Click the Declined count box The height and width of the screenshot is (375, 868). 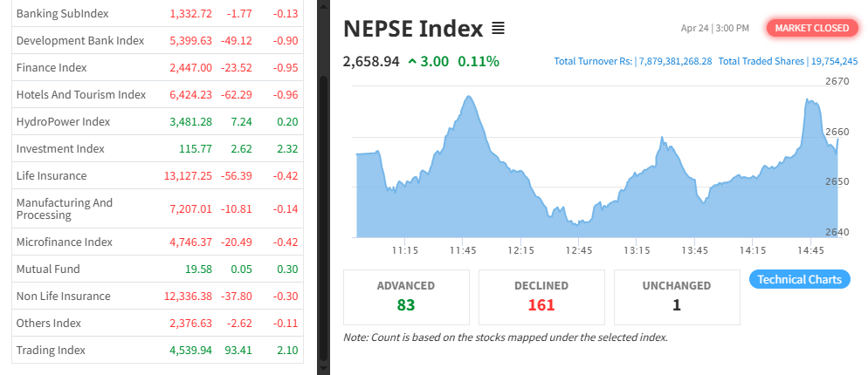pyautogui.click(x=541, y=297)
